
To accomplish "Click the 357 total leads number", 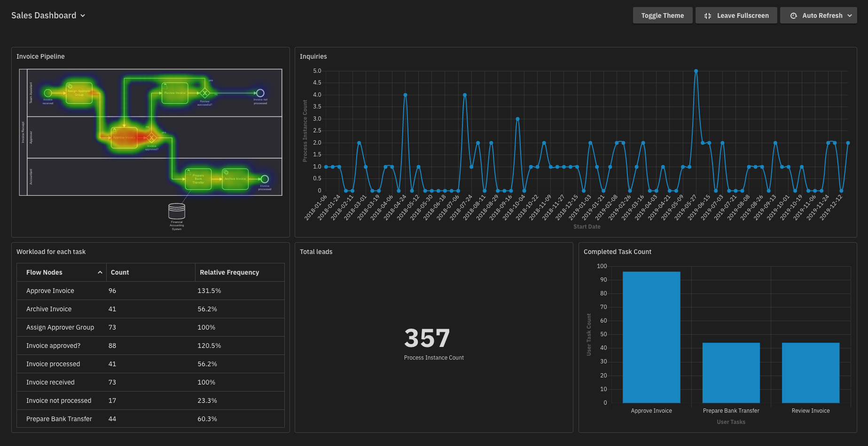I will coord(427,338).
